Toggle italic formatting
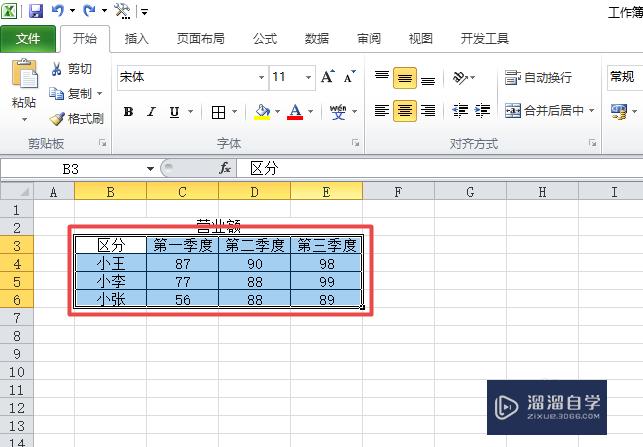The width and height of the screenshot is (643, 447). coord(151,112)
